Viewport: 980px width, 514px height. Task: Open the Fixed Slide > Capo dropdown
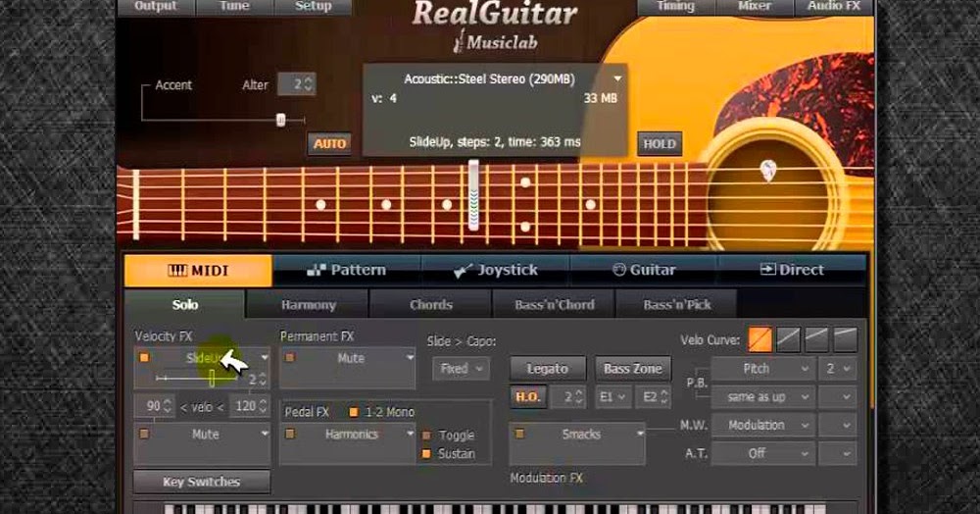pyautogui.click(x=462, y=368)
